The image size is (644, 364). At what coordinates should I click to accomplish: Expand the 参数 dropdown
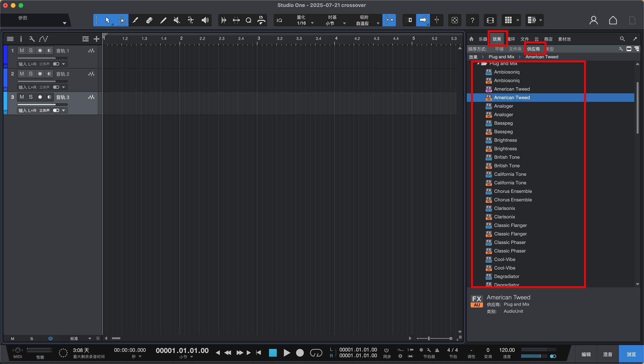[x=64, y=23]
